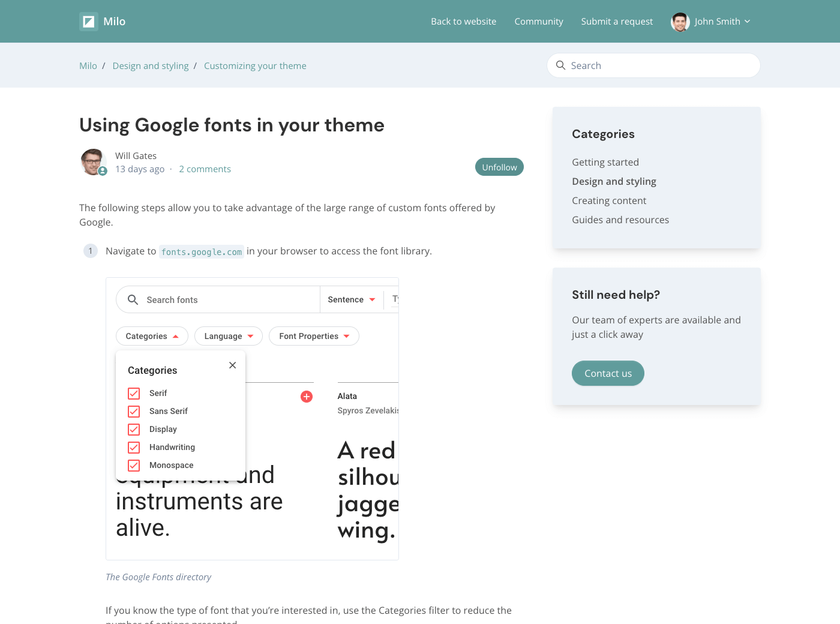Open the Font Properties dropdown
This screenshot has width=840, height=624.
tap(314, 336)
